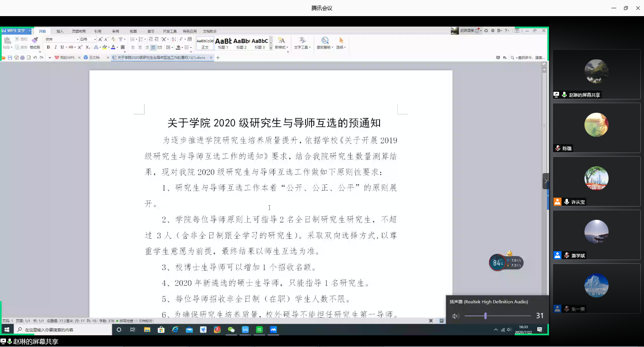The image size is (644, 347).
Task: Click the redo icon
Action: click(x=41, y=58)
